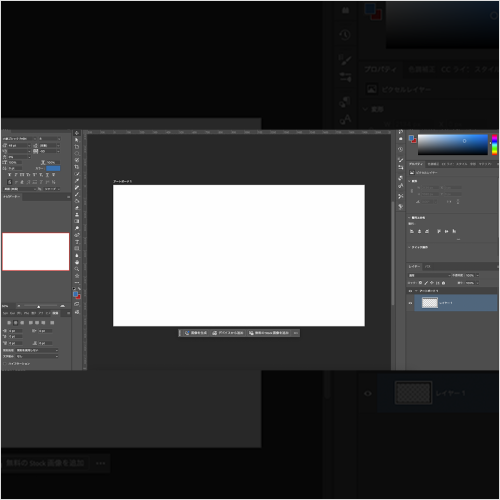Select the Move tool in the toolbar
Image resolution: width=500 pixels, height=500 pixels.
click(77, 133)
